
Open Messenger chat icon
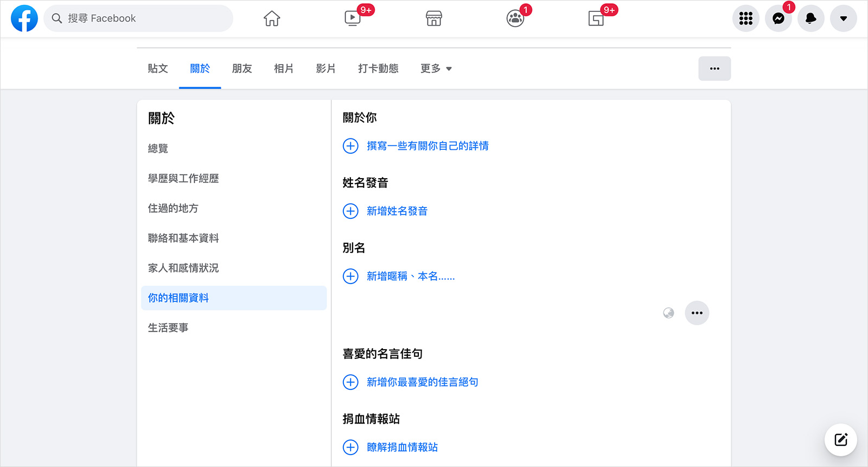[778, 18]
